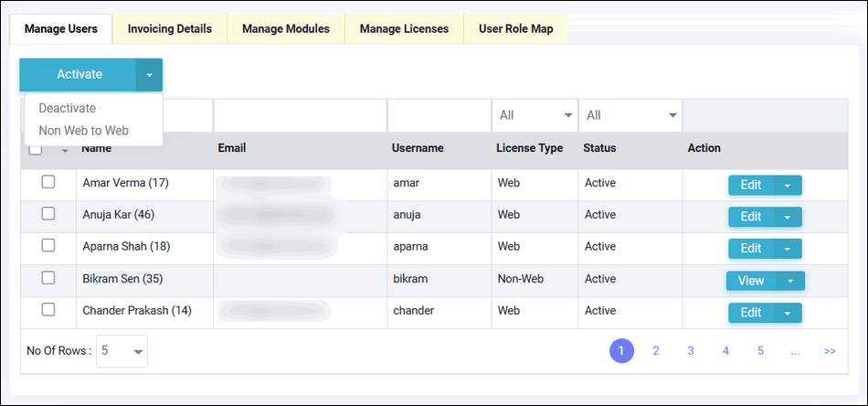Click the username cell 'bikram'
This screenshot has height=406, width=868.
pyautogui.click(x=410, y=279)
